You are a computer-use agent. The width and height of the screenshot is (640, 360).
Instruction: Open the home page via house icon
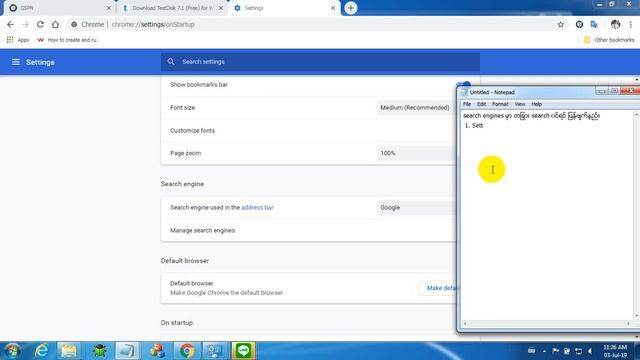click(x=55, y=24)
